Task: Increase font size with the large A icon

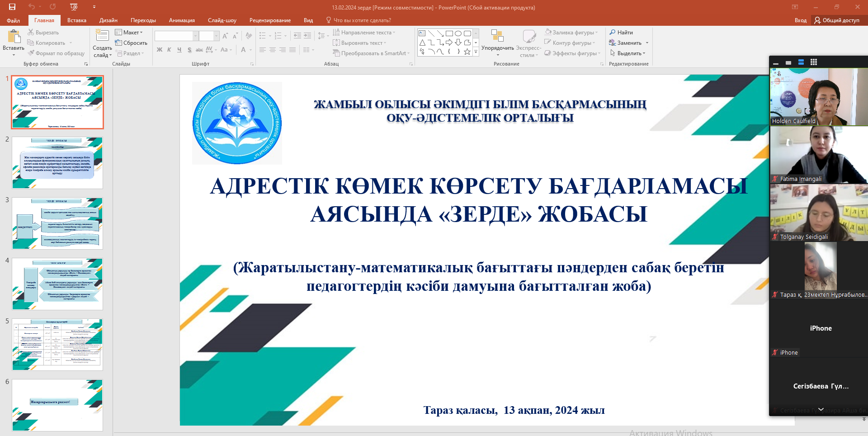Action: (x=225, y=36)
